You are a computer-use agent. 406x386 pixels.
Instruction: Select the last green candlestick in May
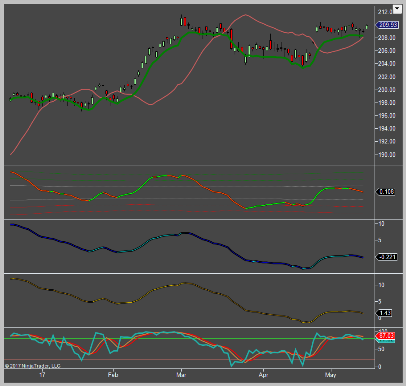tap(367, 27)
